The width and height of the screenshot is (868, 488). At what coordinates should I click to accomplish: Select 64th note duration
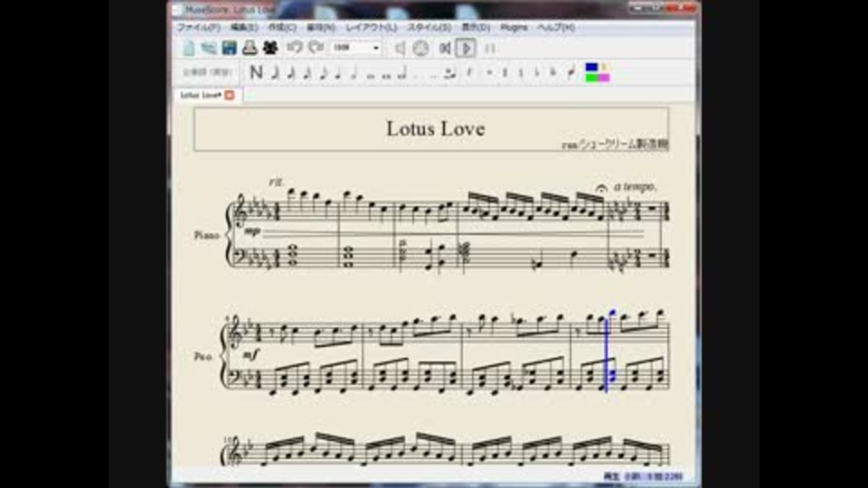(x=275, y=72)
